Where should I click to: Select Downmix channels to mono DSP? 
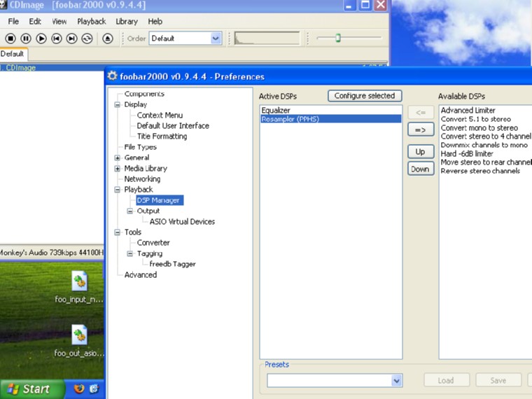tap(484, 145)
